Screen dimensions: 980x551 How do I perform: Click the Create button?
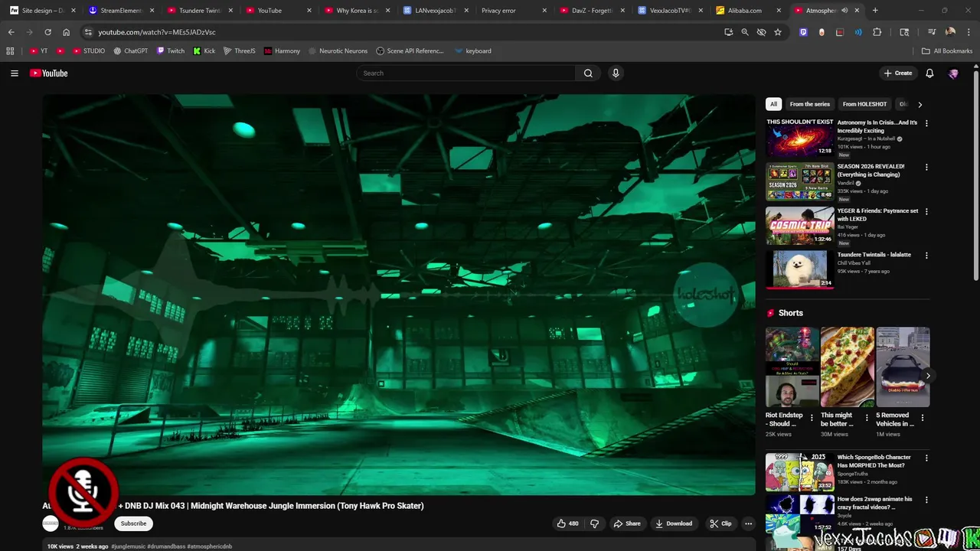[x=897, y=73]
